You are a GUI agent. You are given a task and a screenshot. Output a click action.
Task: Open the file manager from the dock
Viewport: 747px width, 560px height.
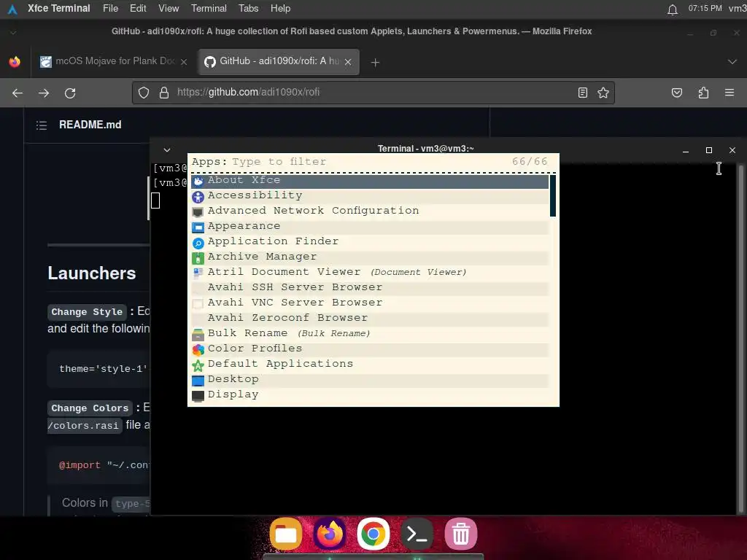coord(286,534)
